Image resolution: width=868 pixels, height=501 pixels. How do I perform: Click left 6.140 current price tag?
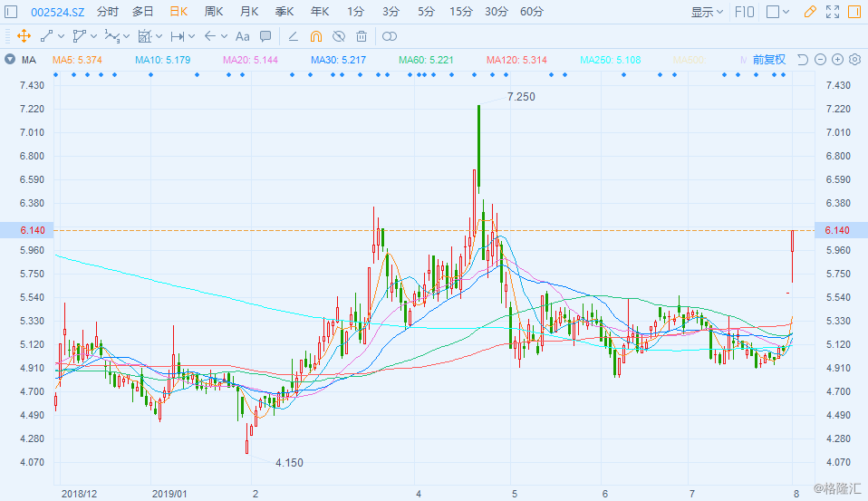tap(26, 230)
